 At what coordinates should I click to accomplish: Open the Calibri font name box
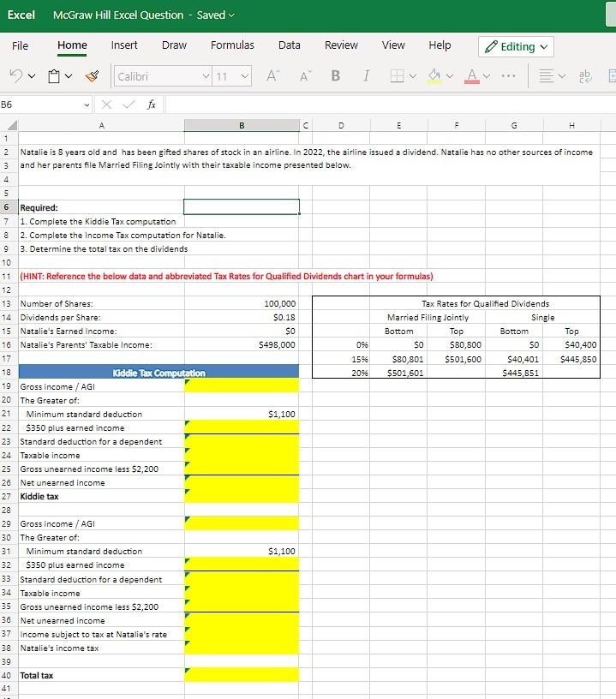[163, 76]
